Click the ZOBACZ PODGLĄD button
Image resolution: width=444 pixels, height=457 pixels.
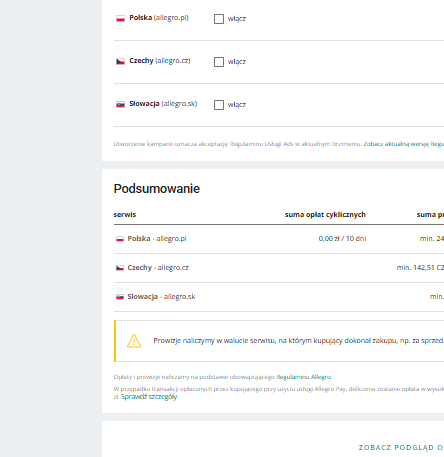401,447
